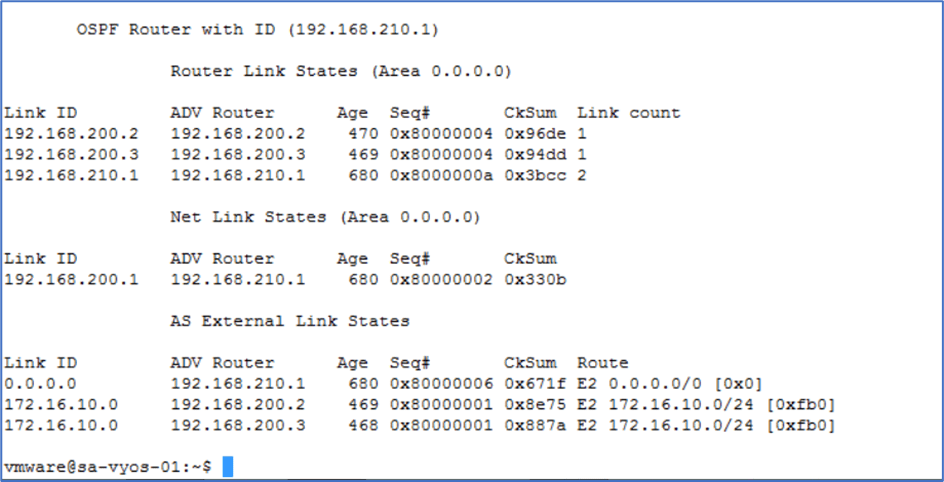944x482 pixels.
Task: Select checksum value 0x3bcc
Action: coord(531,176)
